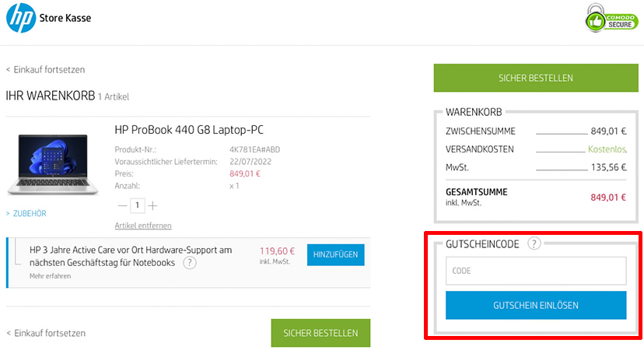Screen dimensions: 644x350
Task: Click top Einkauf fortsetzen link
Action: tap(46, 69)
